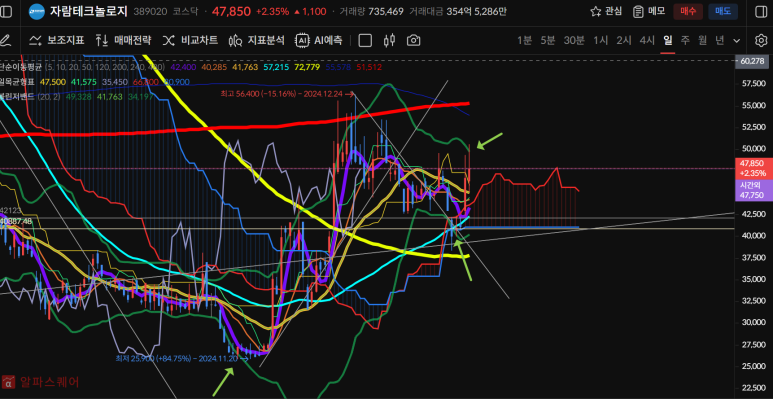Click Bollinger value 49,328 in legend

[79, 97]
